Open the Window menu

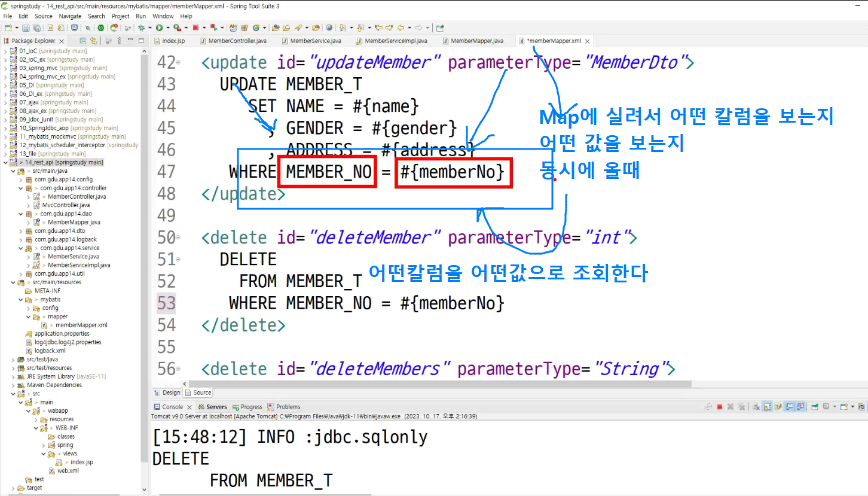tap(163, 16)
